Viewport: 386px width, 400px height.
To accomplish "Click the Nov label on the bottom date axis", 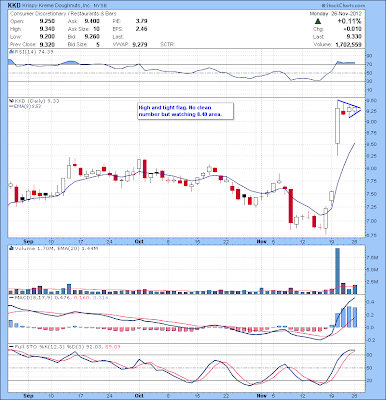I will tap(262, 396).
